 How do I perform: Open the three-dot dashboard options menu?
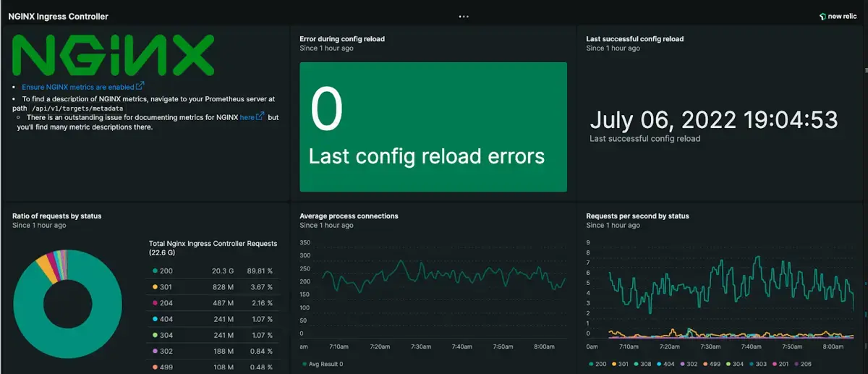coord(464,16)
